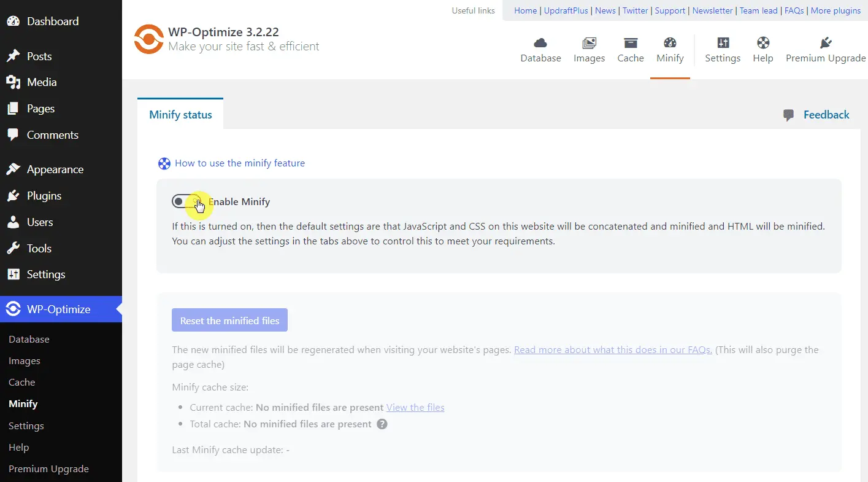
Task: Click the question mark help icon near Total cache
Action: [382, 424]
